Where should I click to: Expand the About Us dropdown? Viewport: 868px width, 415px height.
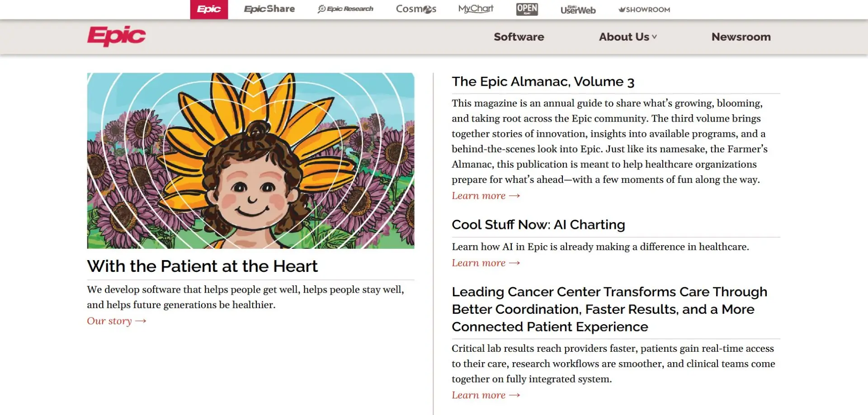[624, 37]
